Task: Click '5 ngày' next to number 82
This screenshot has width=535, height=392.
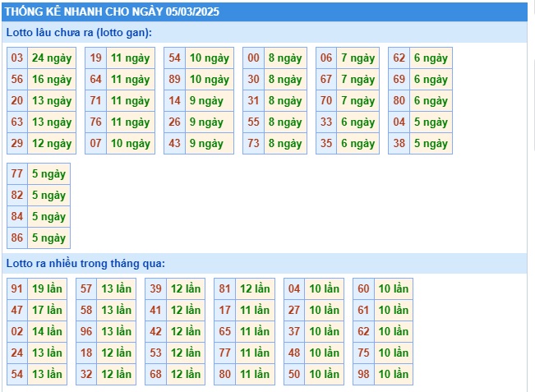Action: 48,195
